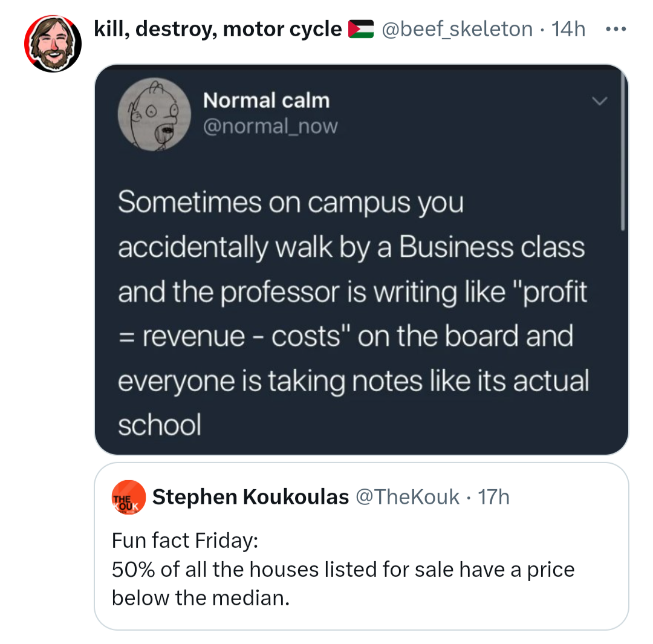Open the kill, destroy, motor cycle display name
The height and width of the screenshot is (644, 653).
point(218,29)
